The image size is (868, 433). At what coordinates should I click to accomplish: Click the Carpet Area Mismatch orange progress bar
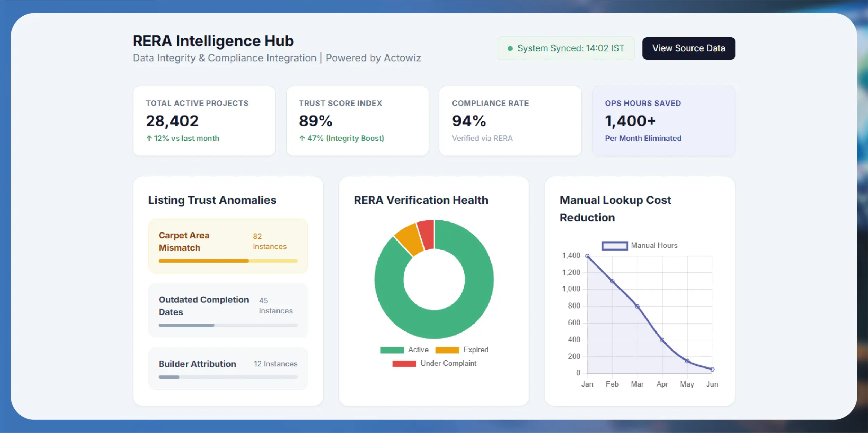coord(228,261)
